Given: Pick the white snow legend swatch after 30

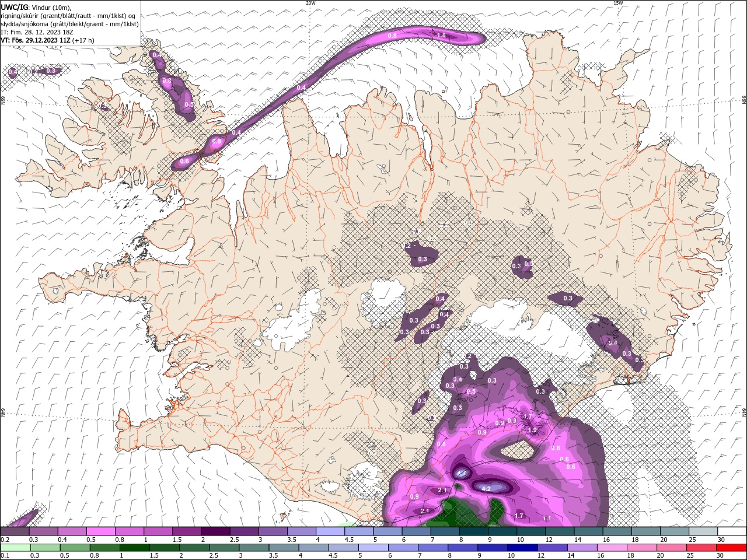Looking at the screenshot, I should click(x=732, y=531).
